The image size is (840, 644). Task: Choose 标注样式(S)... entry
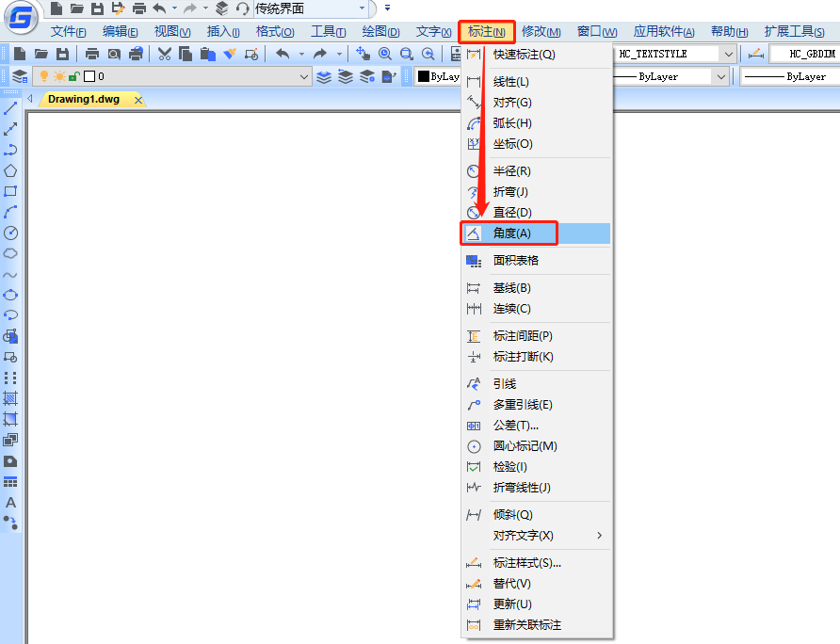(537, 563)
